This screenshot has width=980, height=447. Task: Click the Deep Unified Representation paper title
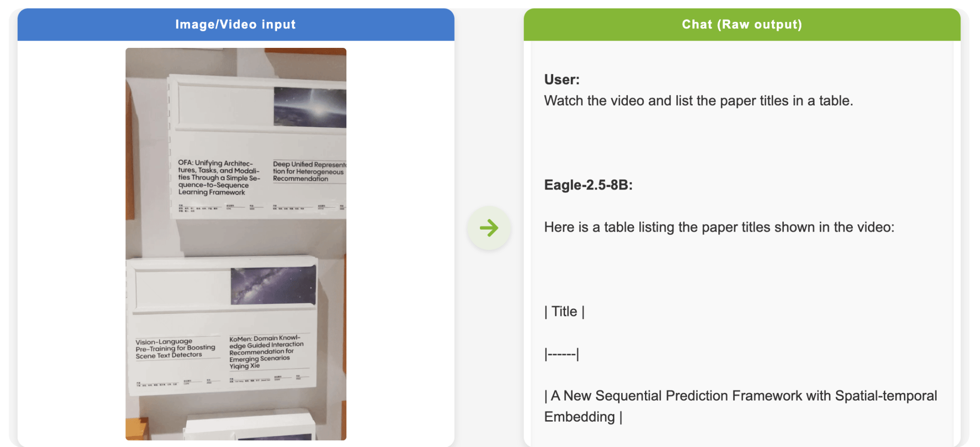(308, 171)
